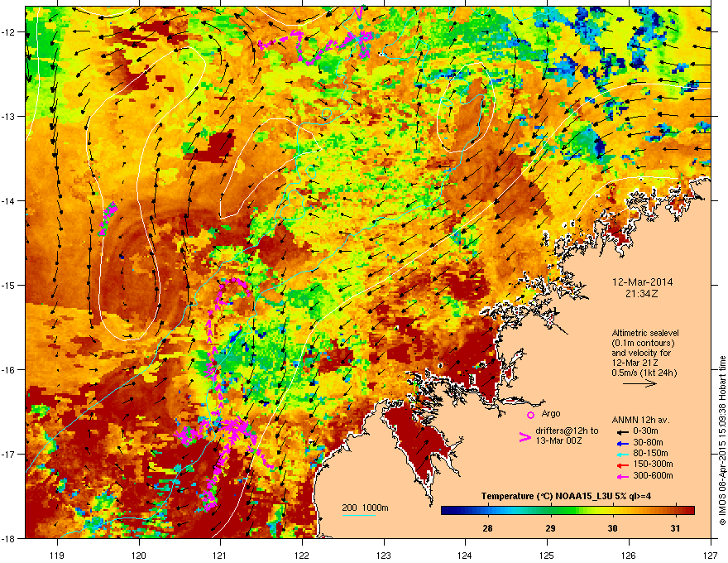Click the 'ANMN 12h av.' heading

tap(640, 421)
